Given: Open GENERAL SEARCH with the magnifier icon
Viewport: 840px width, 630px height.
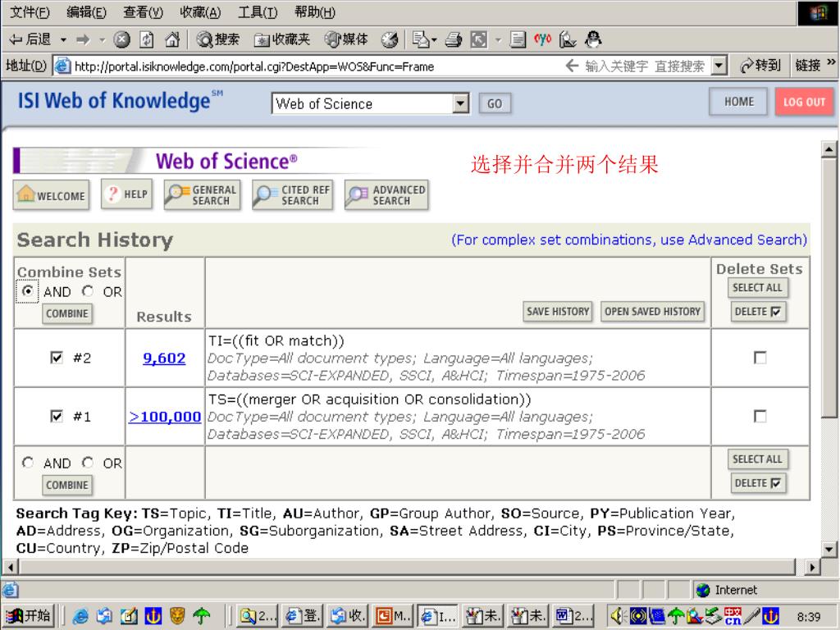Looking at the screenshot, I should point(202,195).
